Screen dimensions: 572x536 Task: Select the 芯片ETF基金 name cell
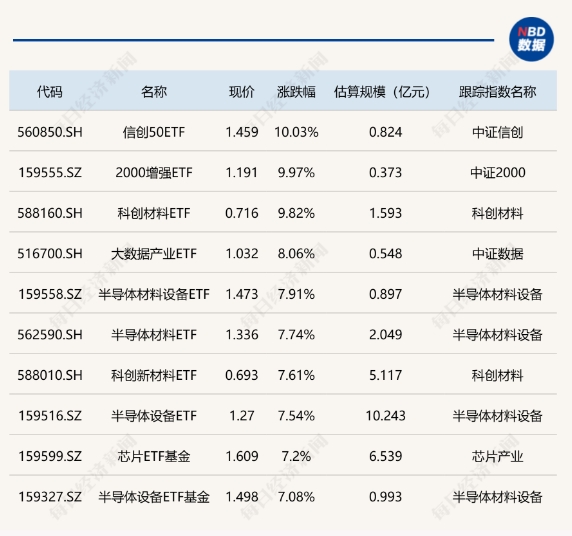point(154,456)
